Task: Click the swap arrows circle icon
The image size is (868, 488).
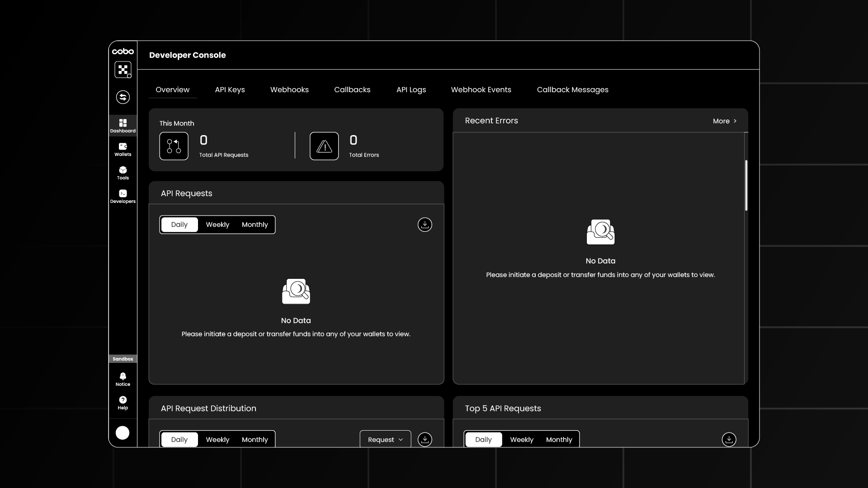Action: 123,97
